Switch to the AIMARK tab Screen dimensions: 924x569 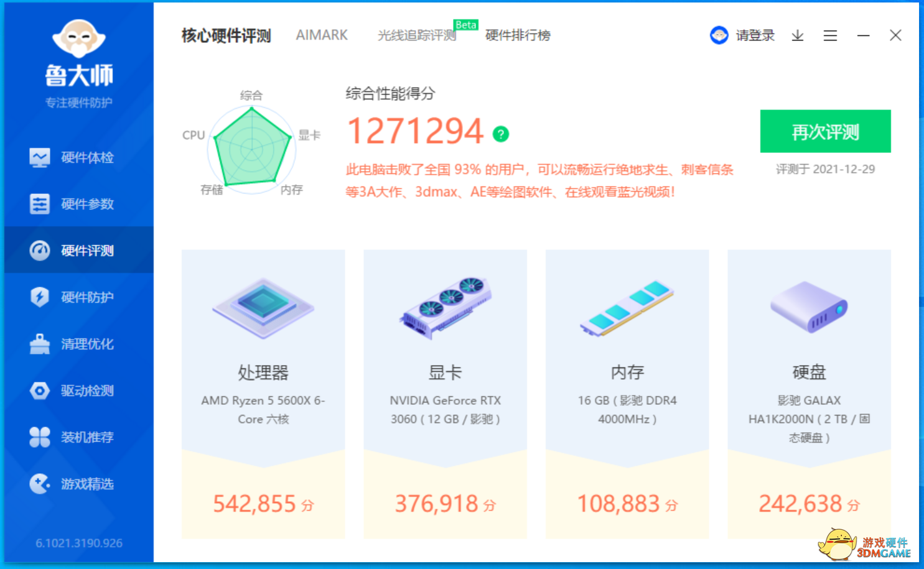pyautogui.click(x=322, y=35)
